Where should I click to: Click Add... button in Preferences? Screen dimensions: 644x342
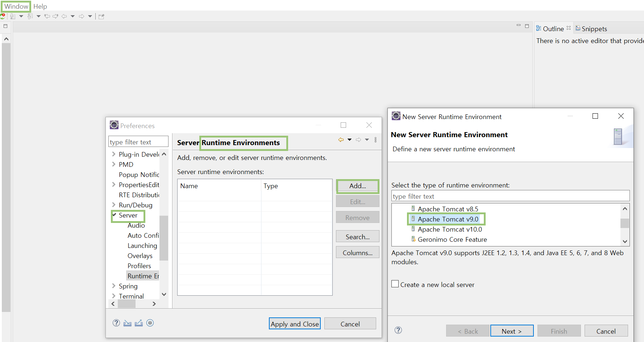[x=358, y=186]
